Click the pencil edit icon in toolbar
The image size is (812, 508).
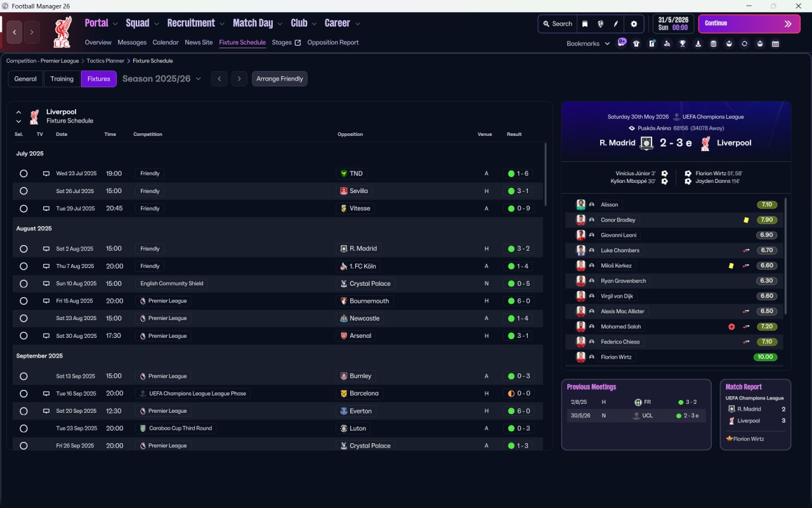pos(615,24)
